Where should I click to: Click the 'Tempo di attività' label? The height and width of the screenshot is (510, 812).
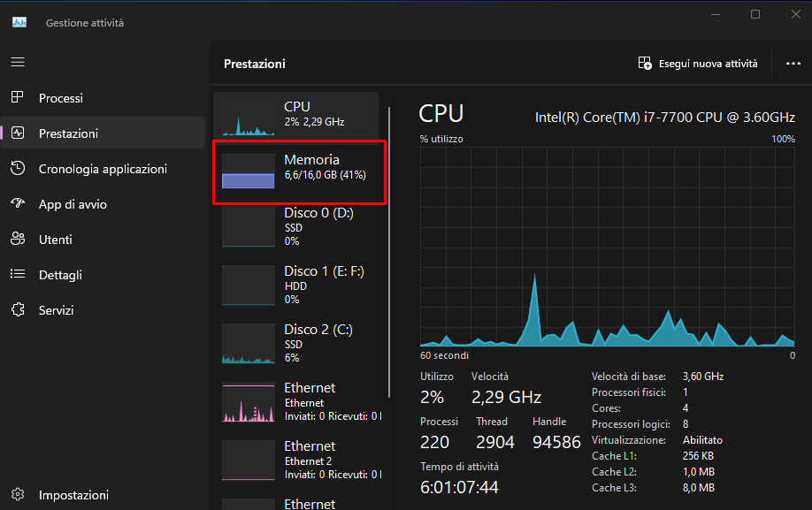(x=459, y=467)
